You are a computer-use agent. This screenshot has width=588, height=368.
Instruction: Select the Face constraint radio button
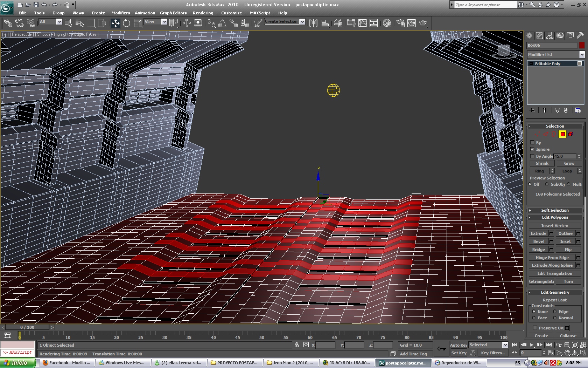click(x=534, y=318)
